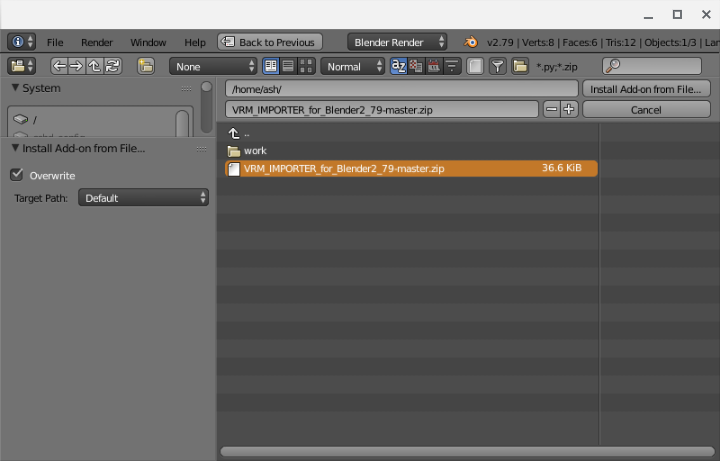Screen dimensions: 720x461
Task: Click the /home/ash/ directory path field
Action: [402, 89]
